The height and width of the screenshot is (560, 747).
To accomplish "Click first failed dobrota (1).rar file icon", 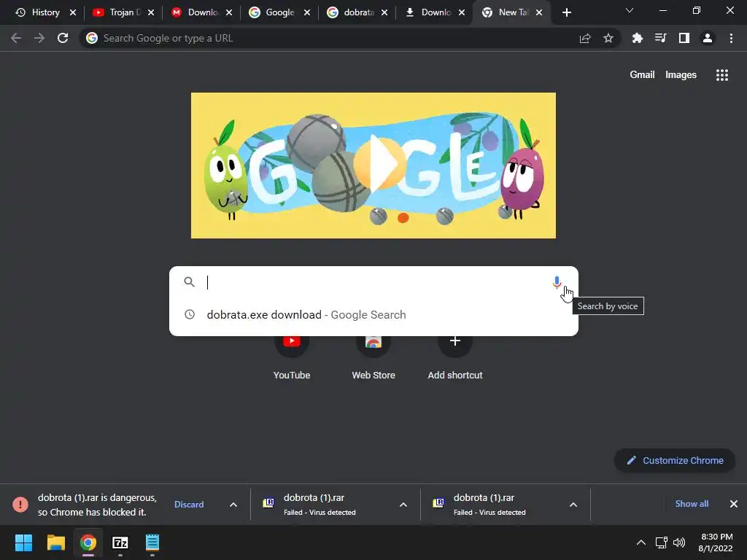I will (x=268, y=503).
